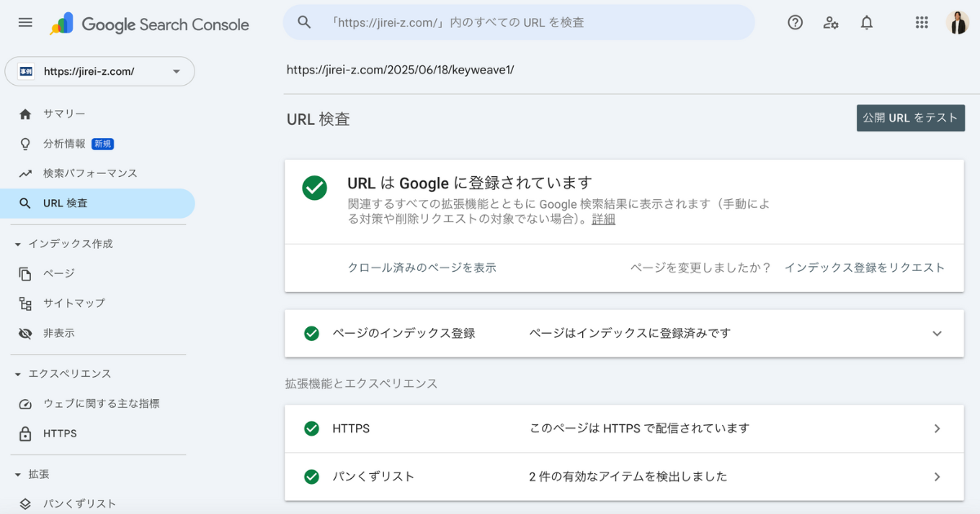
Task: Click the text ページはインデックスに登録済みです
Action: click(x=630, y=333)
